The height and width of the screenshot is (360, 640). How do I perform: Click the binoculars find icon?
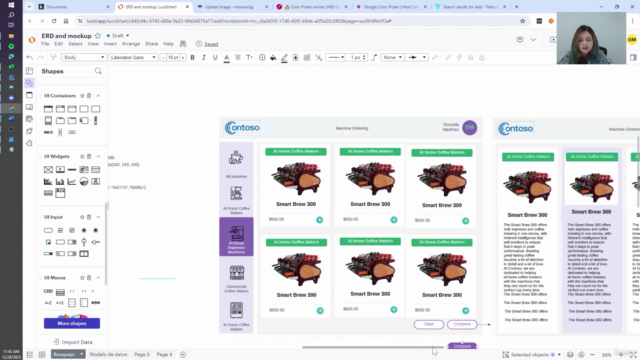click(183, 44)
